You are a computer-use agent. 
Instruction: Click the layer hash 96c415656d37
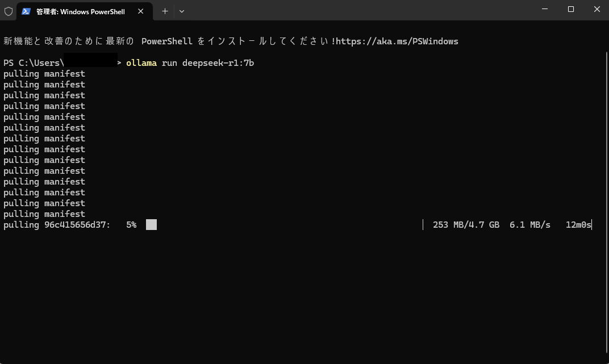click(x=77, y=225)
